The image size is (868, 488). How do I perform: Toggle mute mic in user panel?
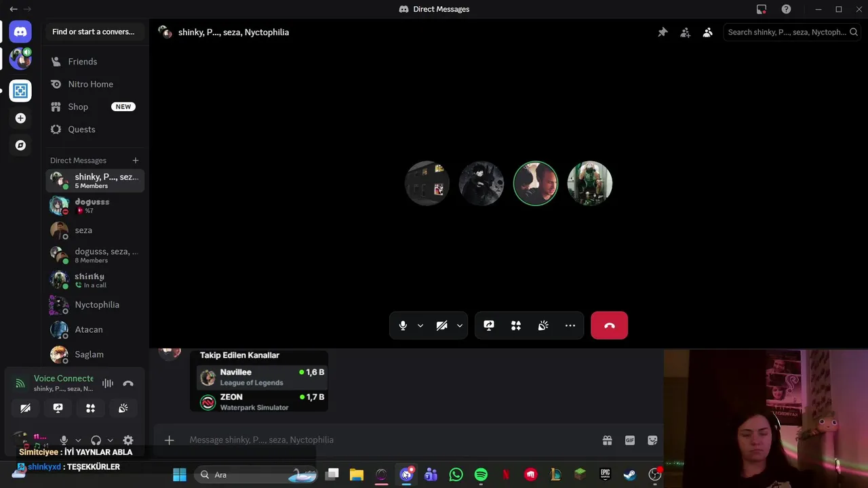click(x=64, y=441)
